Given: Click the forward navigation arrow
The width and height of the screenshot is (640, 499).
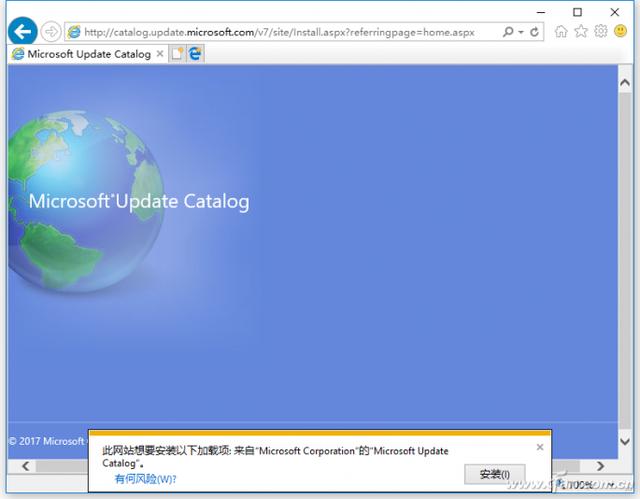Looking at the screenshot, I should click(51, 31).
